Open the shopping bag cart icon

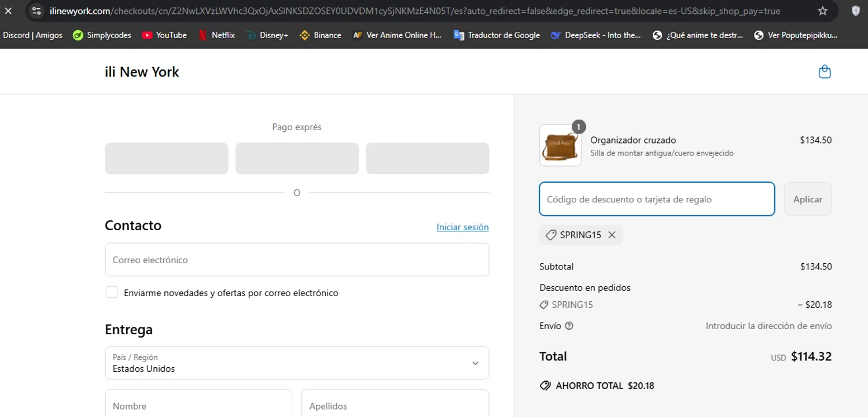click(x=825, y=72)
